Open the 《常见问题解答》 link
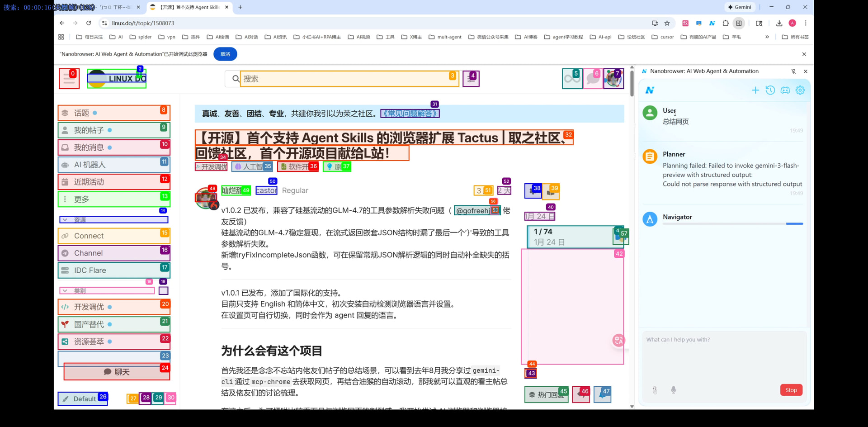868x427 pixels. (410, 114)
